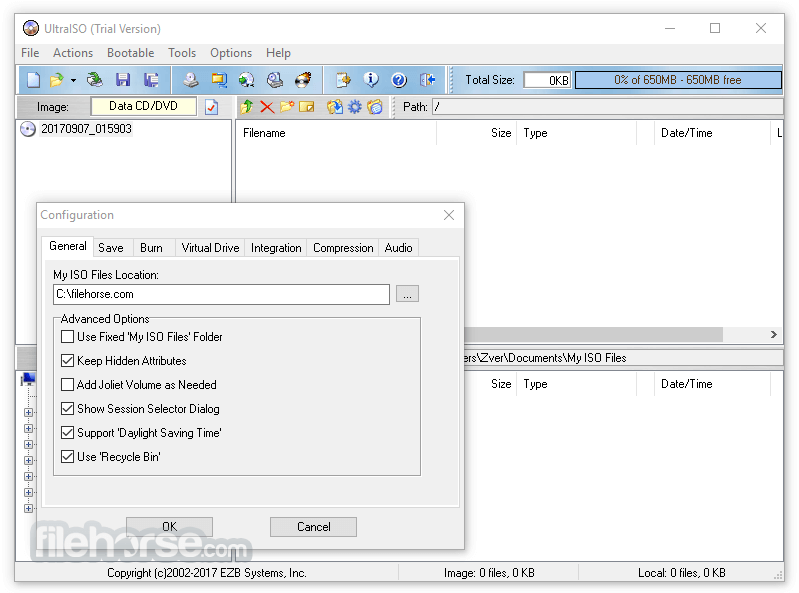The width and height of the screenshot is (799, 593).
Task: Click the My ISO Files Location field
Action: tap(221, 294)
